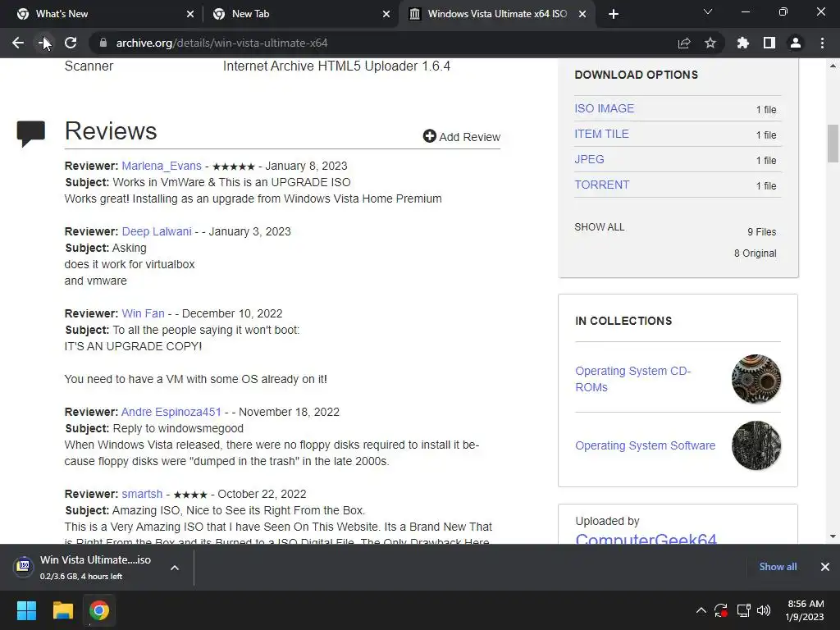The image size is (840, 630).
Task: Click the Operating System Software thumbnail
Action: pos(756,445)
